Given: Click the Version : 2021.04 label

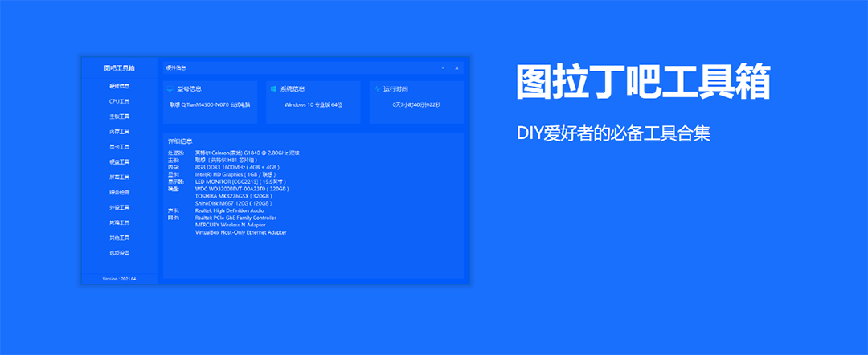Looking at the screenshot, I should (x=119, y=279).
